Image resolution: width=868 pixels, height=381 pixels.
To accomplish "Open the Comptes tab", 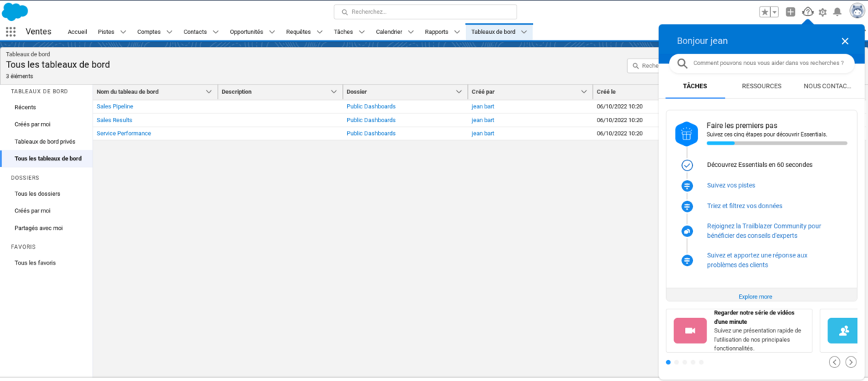I will [x=149, y=32].
